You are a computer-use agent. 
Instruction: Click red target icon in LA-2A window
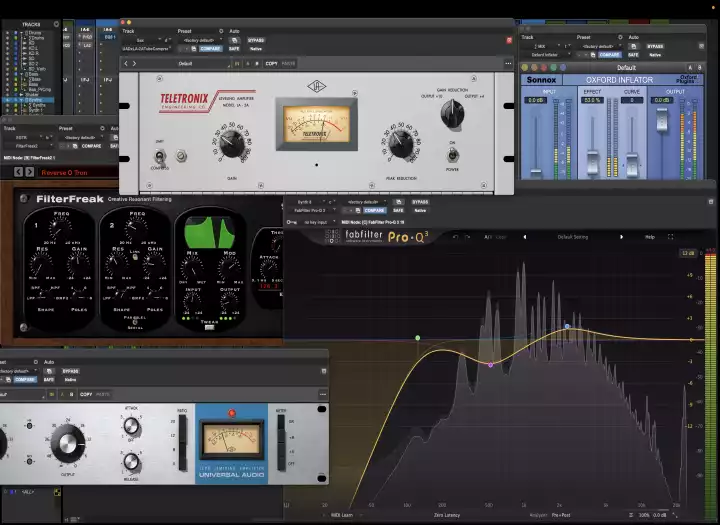point(509,40)
